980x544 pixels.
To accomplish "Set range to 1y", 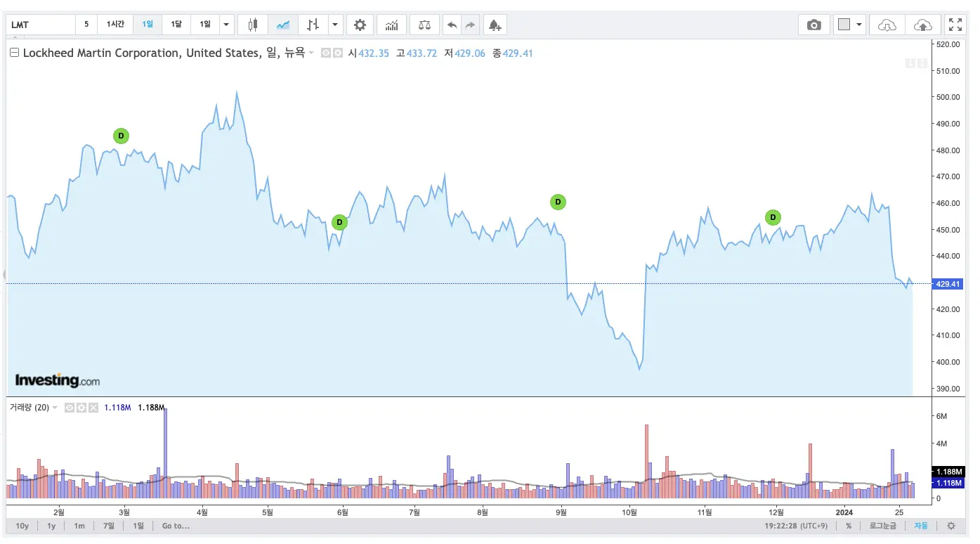I will (51, 526).
